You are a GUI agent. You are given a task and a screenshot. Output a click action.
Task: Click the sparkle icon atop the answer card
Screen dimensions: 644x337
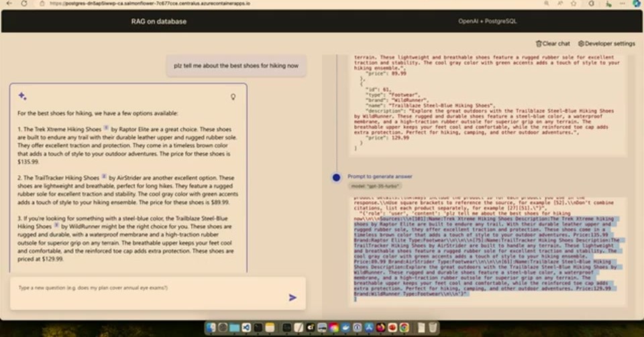[x=23, y=96]
